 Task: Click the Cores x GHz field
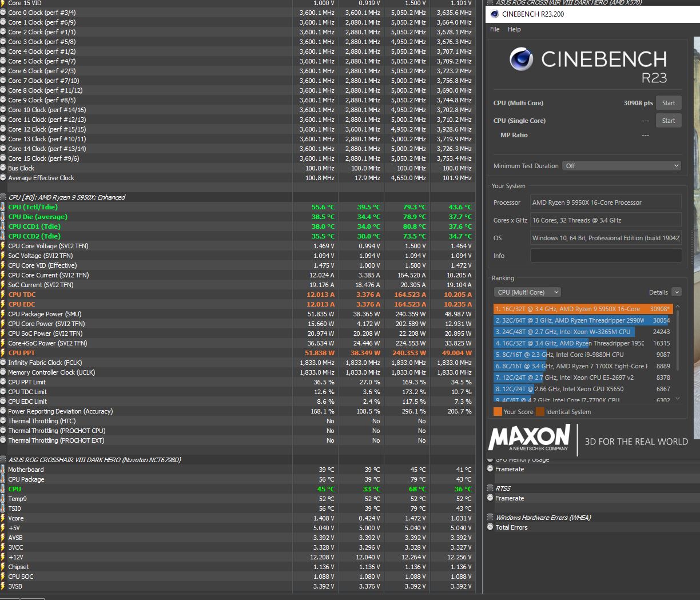606,220
